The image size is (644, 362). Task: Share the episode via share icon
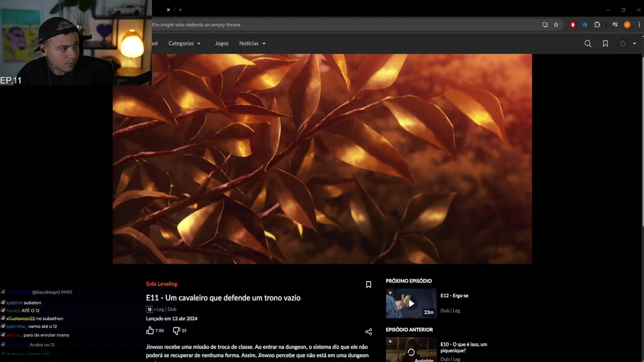click(368, 332)
